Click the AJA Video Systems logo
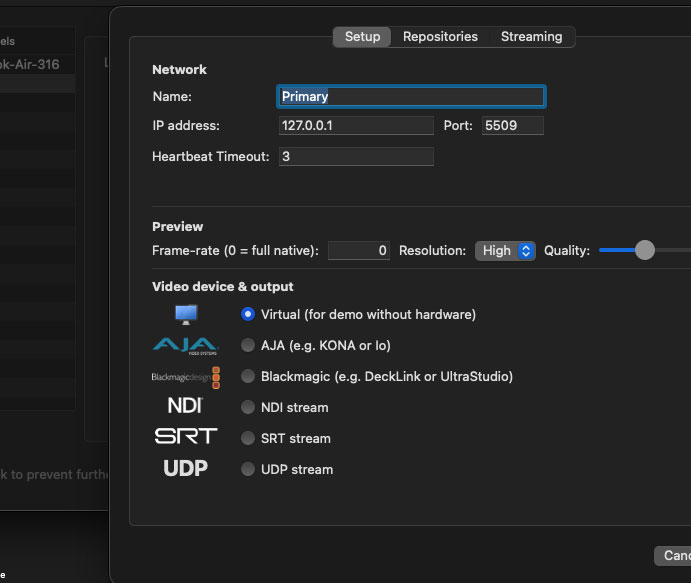The height and width of the screenshot is (583, 691). pos(185,345)
